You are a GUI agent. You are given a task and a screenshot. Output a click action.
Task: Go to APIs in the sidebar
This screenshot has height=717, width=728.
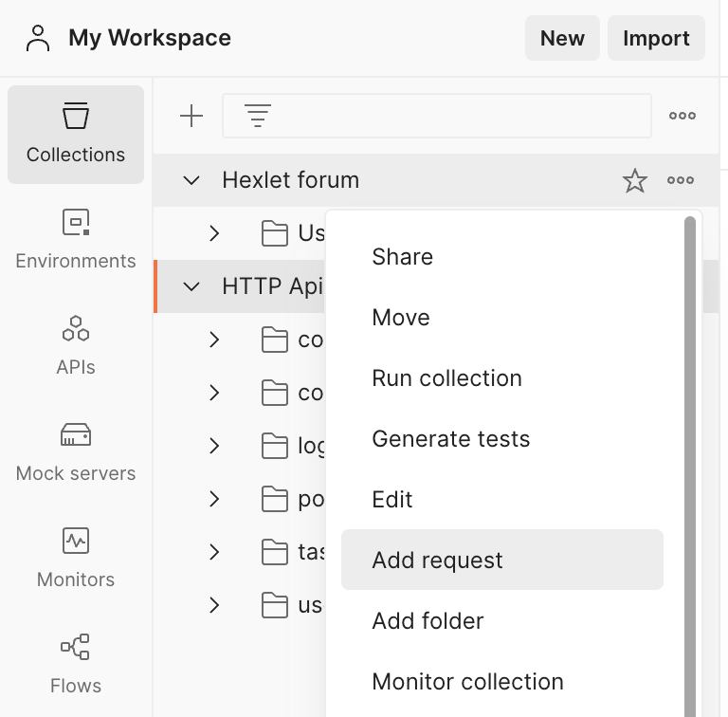76,346
